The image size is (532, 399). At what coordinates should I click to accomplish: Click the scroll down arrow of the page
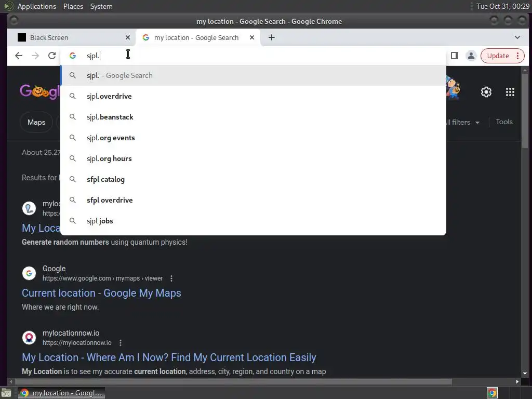(525, 374)
